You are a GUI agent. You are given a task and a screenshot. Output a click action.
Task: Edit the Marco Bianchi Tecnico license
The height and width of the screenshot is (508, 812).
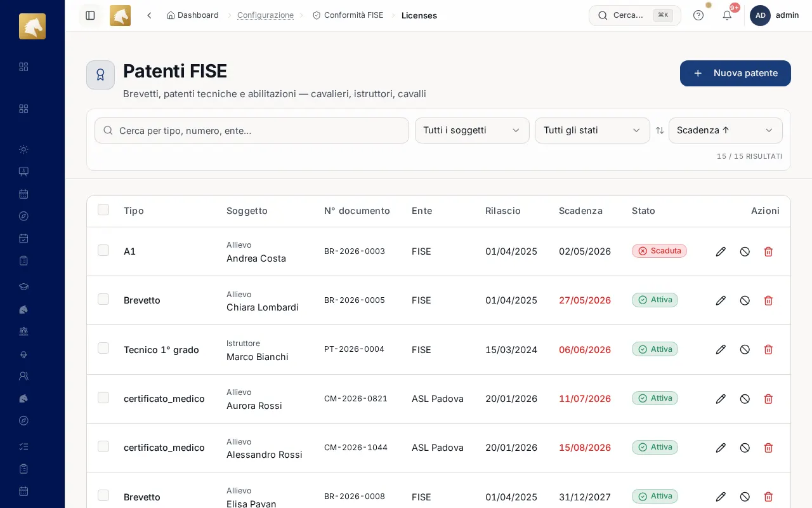[721, 349]
